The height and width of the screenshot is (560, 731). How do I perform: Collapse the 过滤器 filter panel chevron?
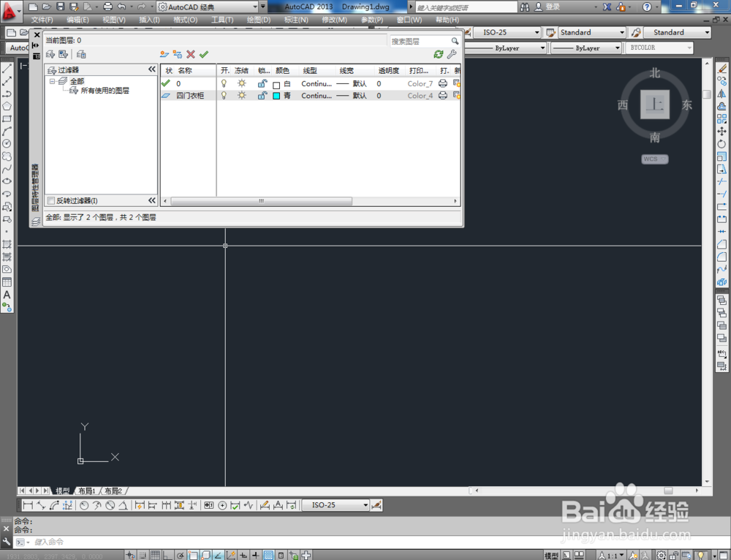(152, 69)
